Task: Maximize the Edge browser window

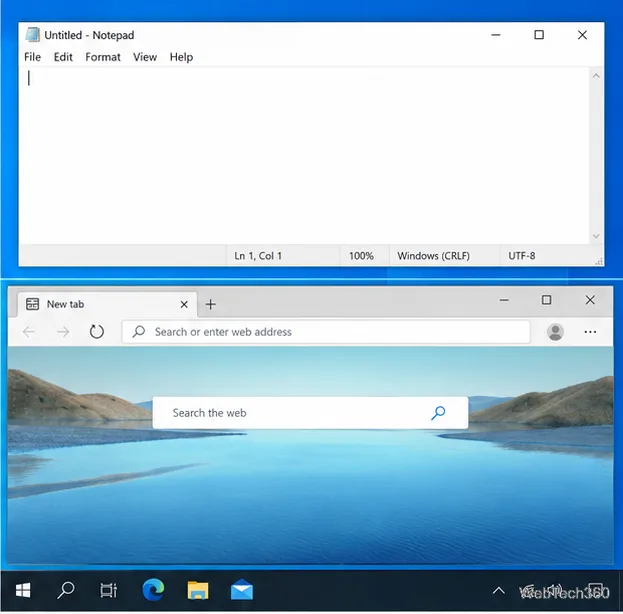Action: pyautogui.click(x=546, y=300)
